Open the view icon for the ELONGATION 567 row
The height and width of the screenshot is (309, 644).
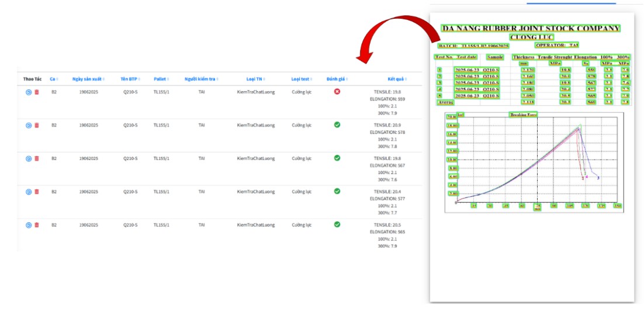[29, 158]
